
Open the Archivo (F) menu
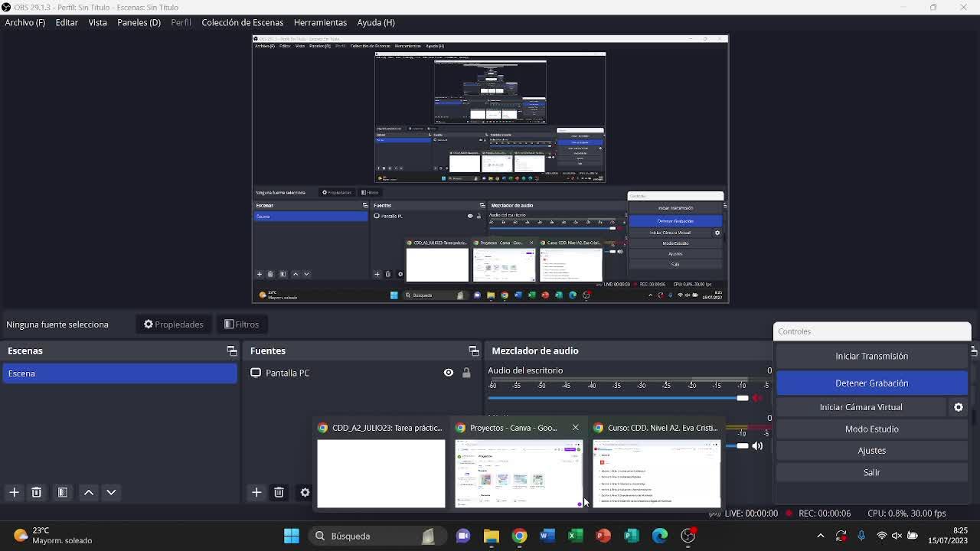tap(25, 22)
